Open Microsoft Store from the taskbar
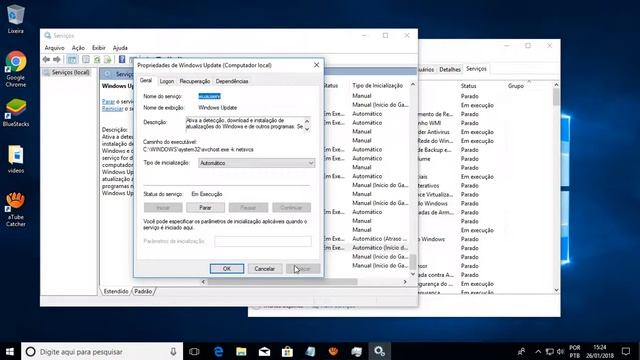The height and width of the screenshot is (360, 640). (287, 351)
